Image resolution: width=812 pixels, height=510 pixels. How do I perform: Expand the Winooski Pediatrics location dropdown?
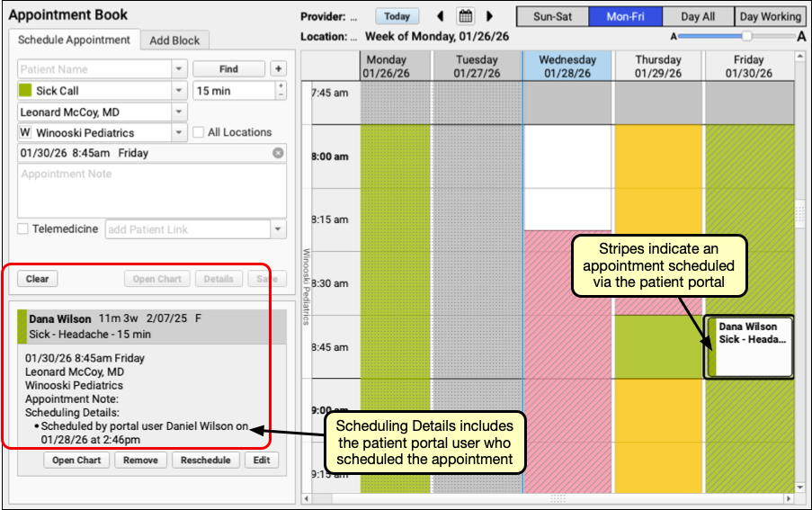click(179, 133)
